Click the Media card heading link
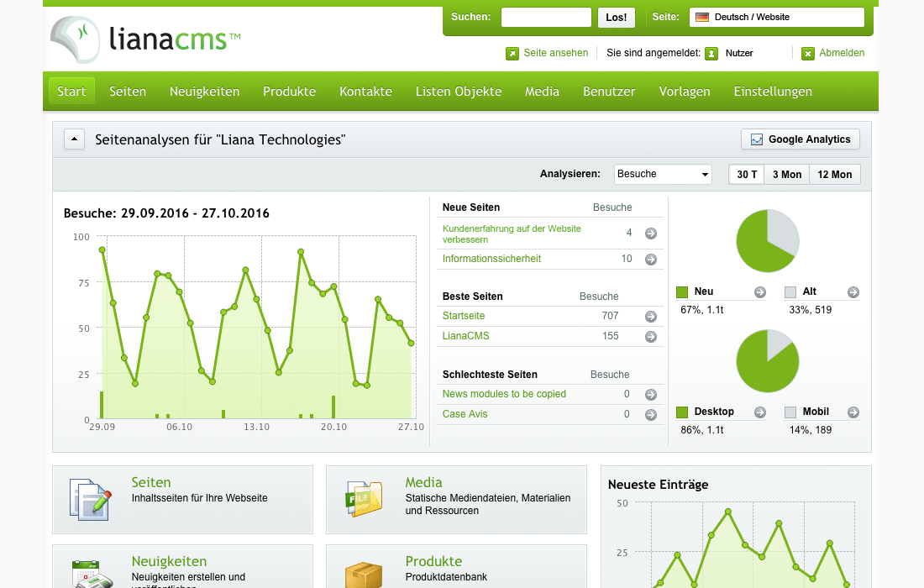Screen dimensions: 924x588 point(423,482)
